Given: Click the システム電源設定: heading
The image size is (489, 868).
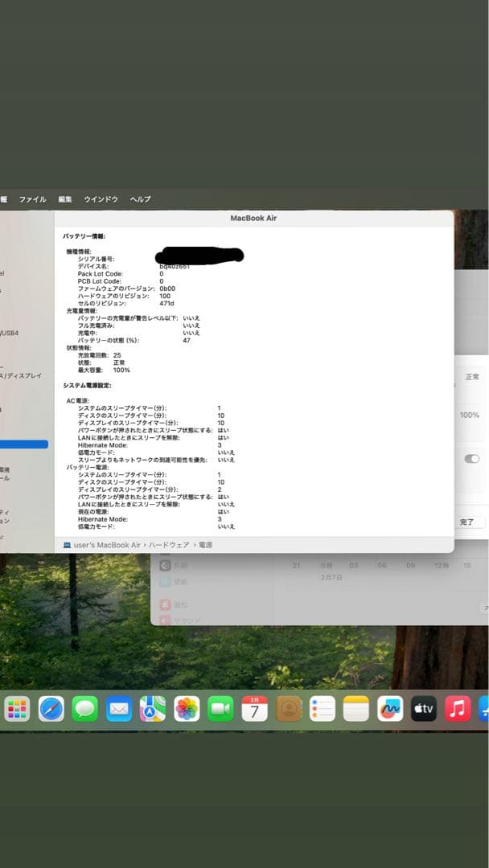Looking at the screenshot, I should (88, 385).
